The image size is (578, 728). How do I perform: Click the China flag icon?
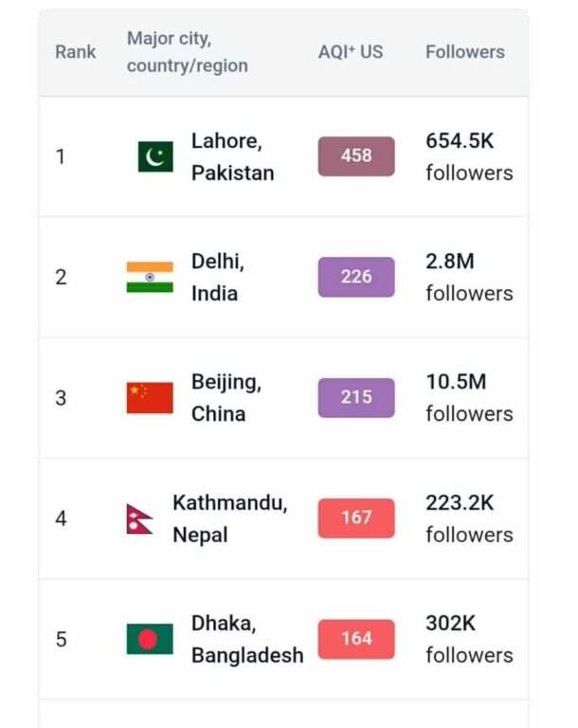[150, 398]
